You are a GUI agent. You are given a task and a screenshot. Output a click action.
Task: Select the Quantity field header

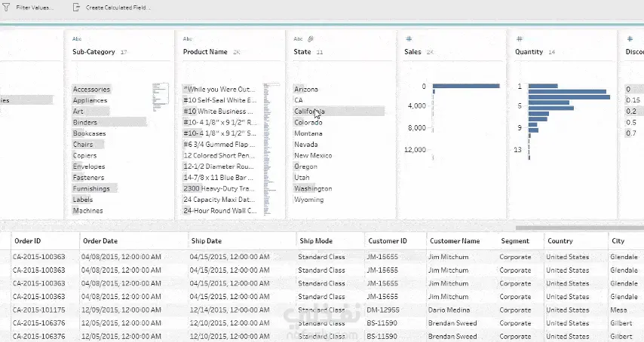pos(529,52)
